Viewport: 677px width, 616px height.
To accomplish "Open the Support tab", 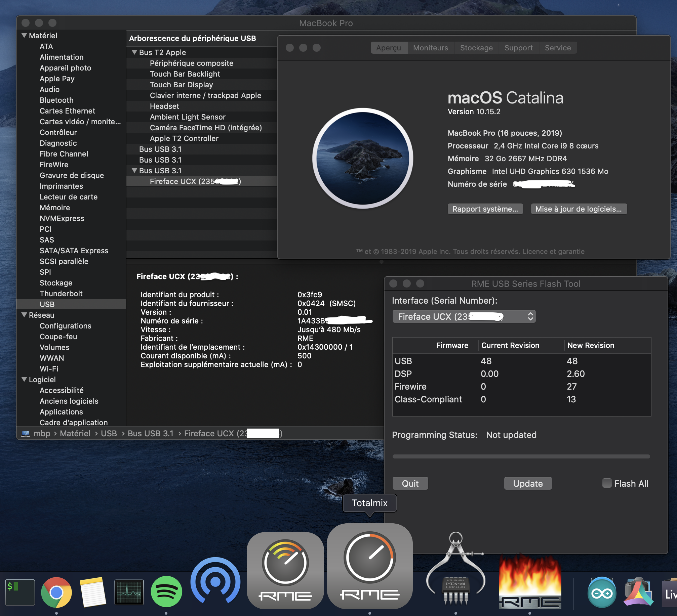I will click(x=519, y=48).
